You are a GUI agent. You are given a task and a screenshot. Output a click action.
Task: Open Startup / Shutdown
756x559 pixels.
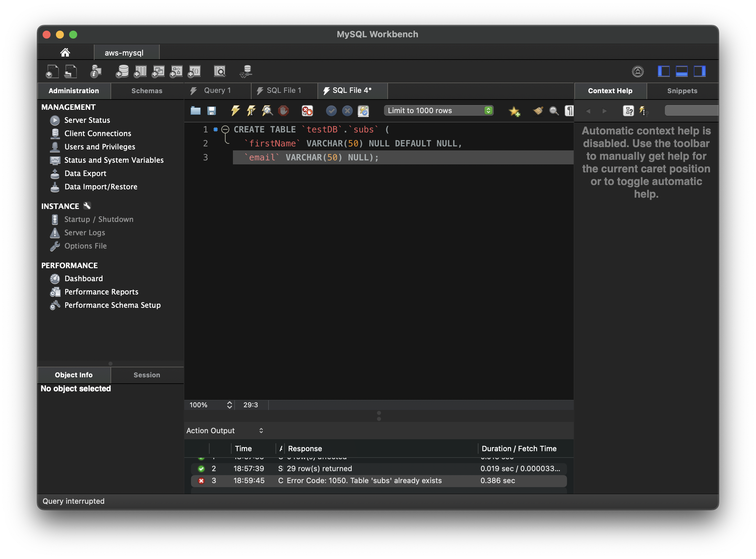tap(99, 219)
